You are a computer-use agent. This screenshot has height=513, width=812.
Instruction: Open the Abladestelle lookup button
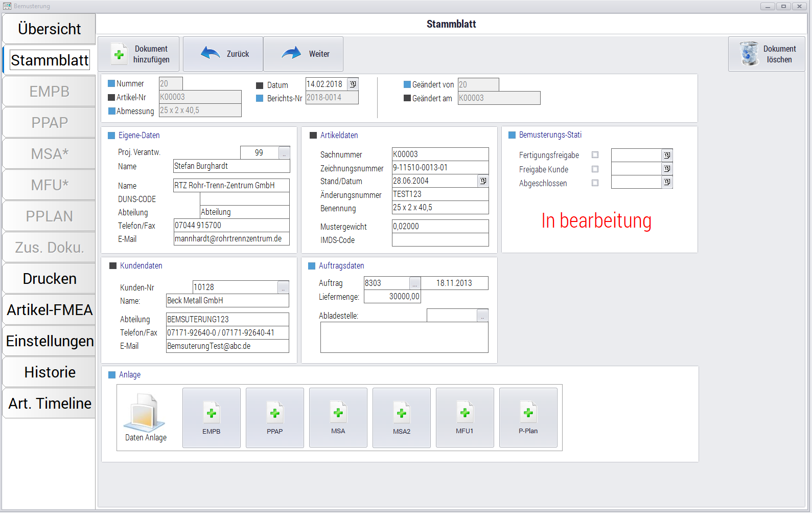pyautogui.click(x=482, y=316)
